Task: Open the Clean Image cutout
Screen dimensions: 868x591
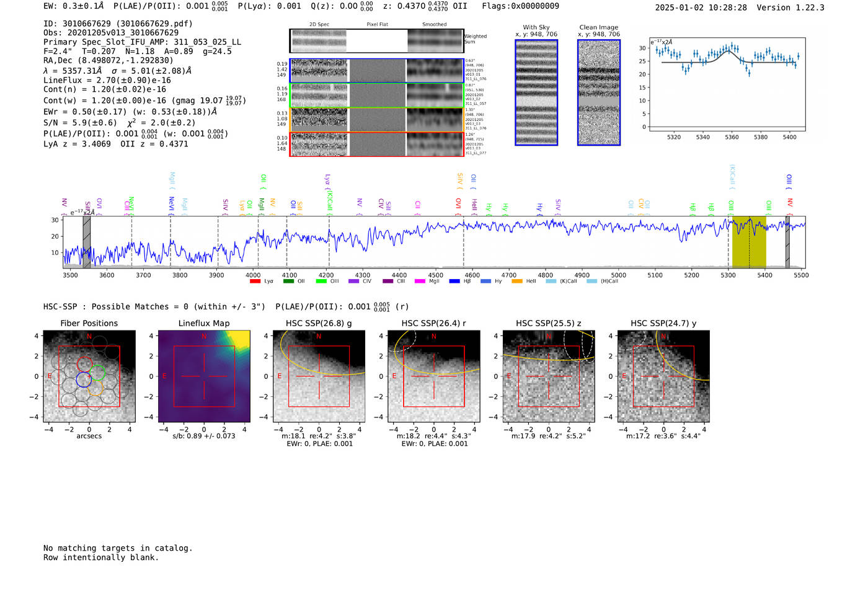Action: pyautogui.click(x=599, y=92)
